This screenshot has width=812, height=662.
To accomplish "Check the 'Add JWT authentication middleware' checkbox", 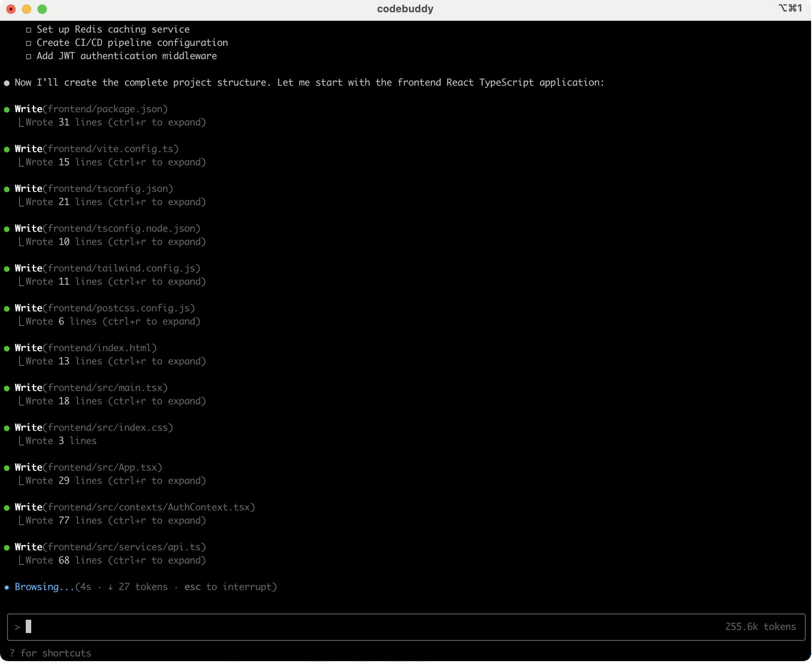I will tap(28, 57).
